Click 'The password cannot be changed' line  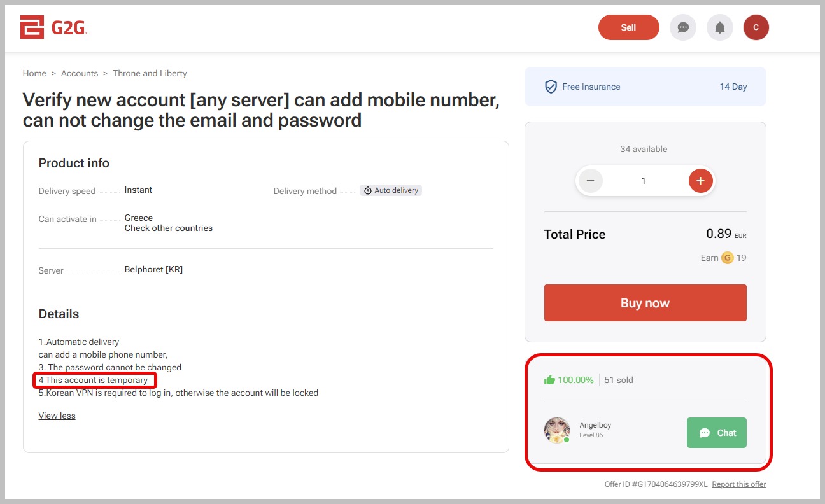tap(110, 367)
